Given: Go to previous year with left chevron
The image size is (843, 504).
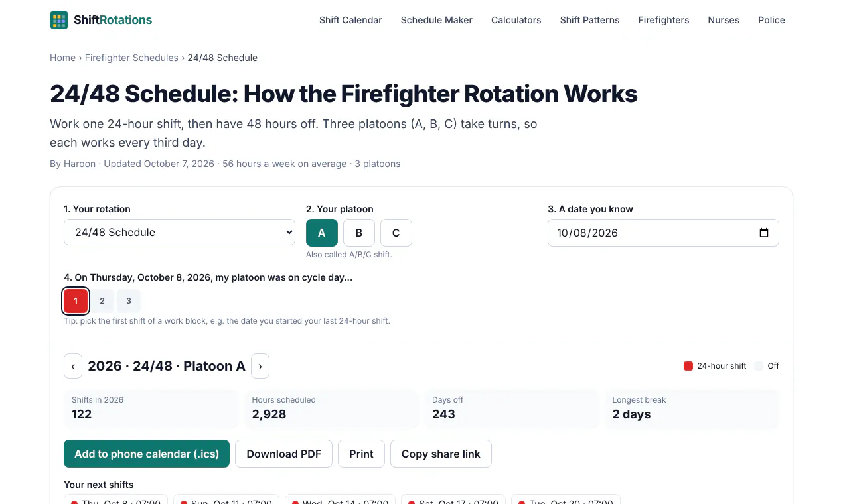Looking at the screenshot, I should (x=73, y=366).
